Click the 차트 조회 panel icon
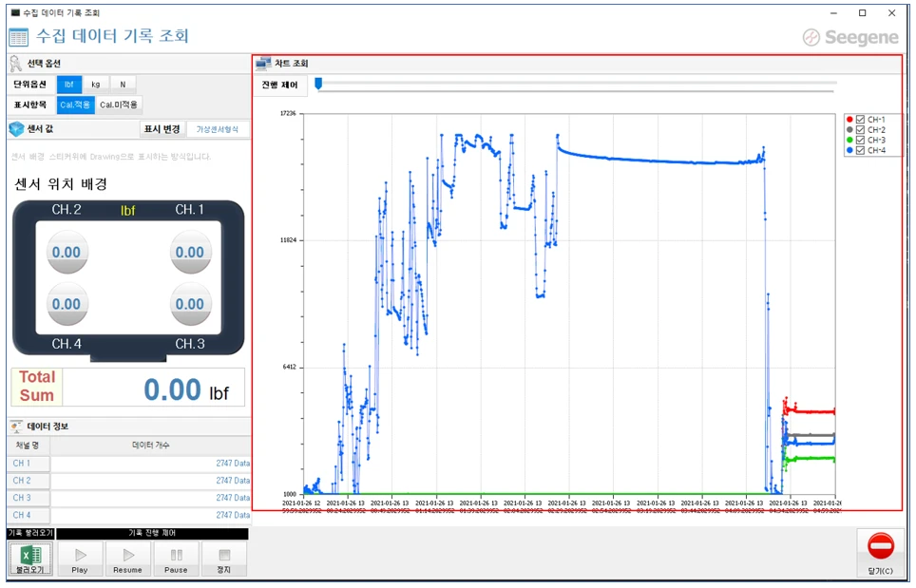 [264, 63]
